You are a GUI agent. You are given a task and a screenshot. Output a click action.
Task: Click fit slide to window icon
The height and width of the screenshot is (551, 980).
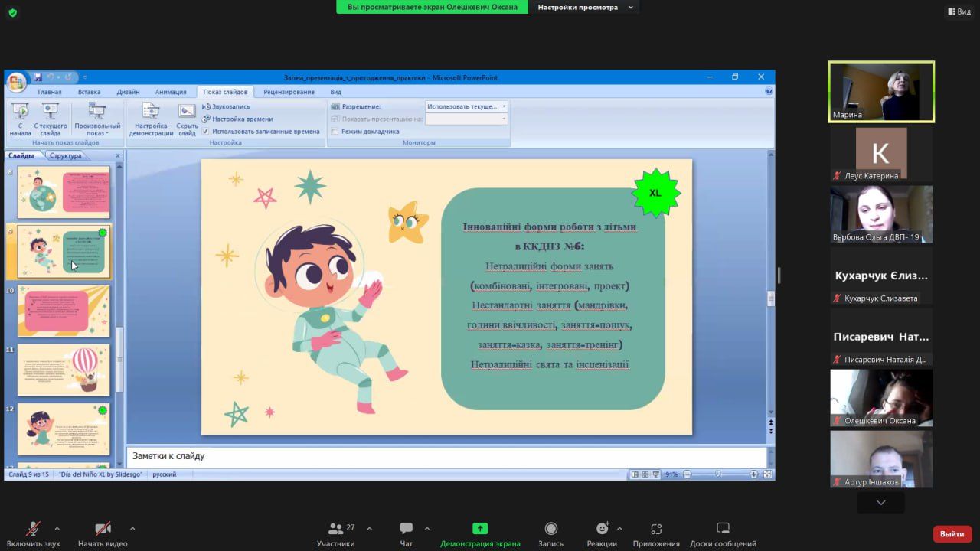pos(768,474)
